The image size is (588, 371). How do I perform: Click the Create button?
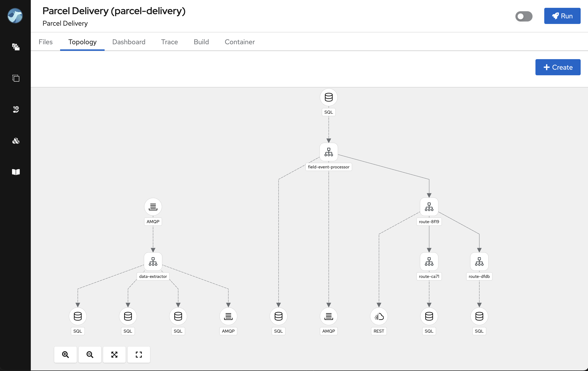558,67
